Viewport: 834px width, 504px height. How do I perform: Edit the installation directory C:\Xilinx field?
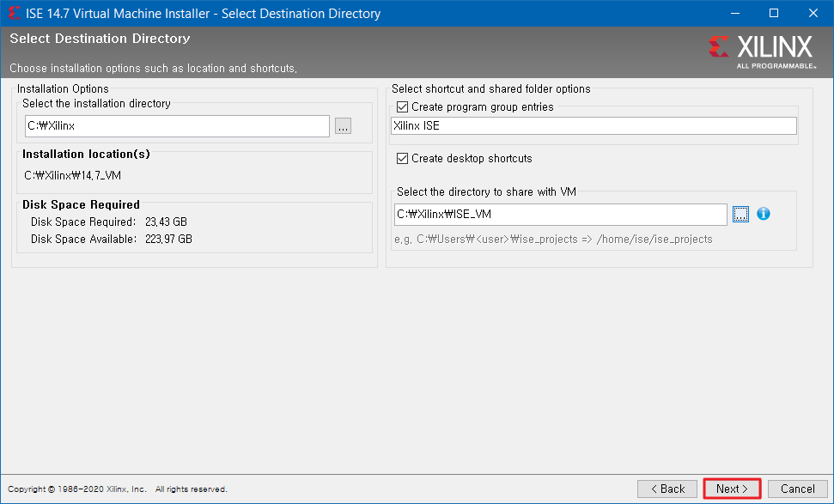(x=177, y=126)
